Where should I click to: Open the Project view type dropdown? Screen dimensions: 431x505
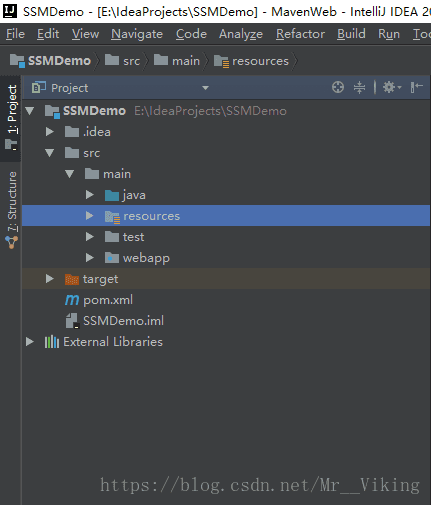pyautogui.click(x=205, y=88)
